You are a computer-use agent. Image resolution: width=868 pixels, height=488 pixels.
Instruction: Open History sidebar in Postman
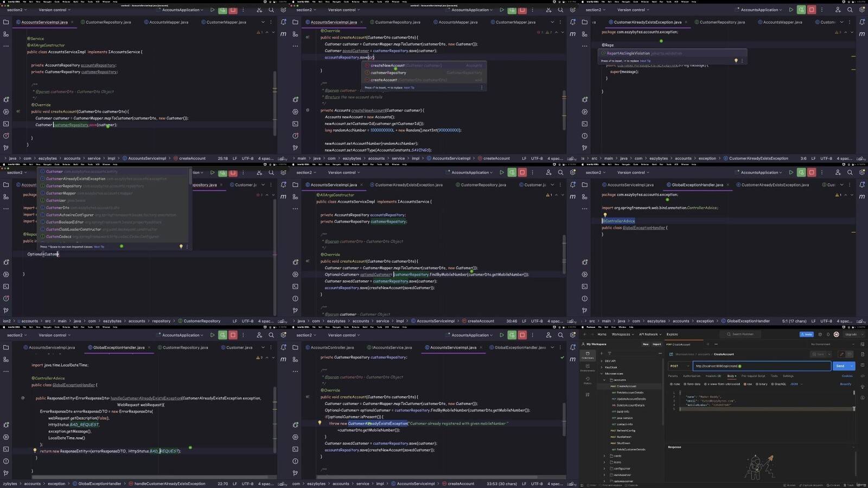point(588,381)
